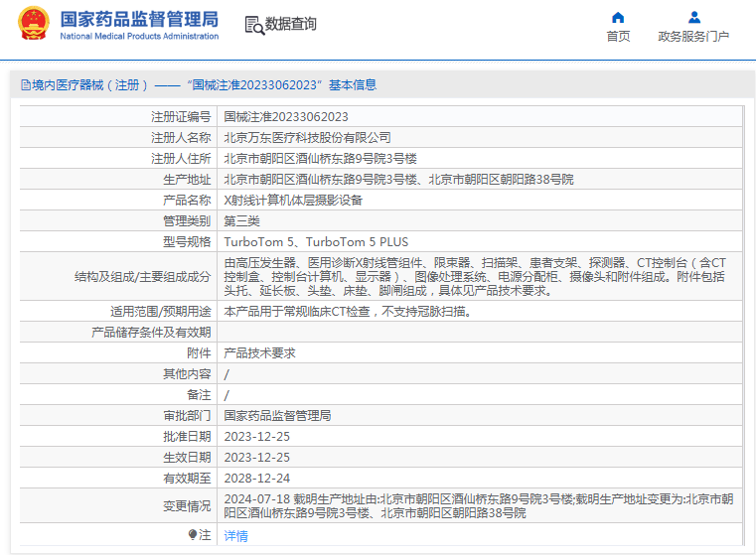
Task: Click the 产品储存条件及有效期 row label
Action: [x=151, y=333]
